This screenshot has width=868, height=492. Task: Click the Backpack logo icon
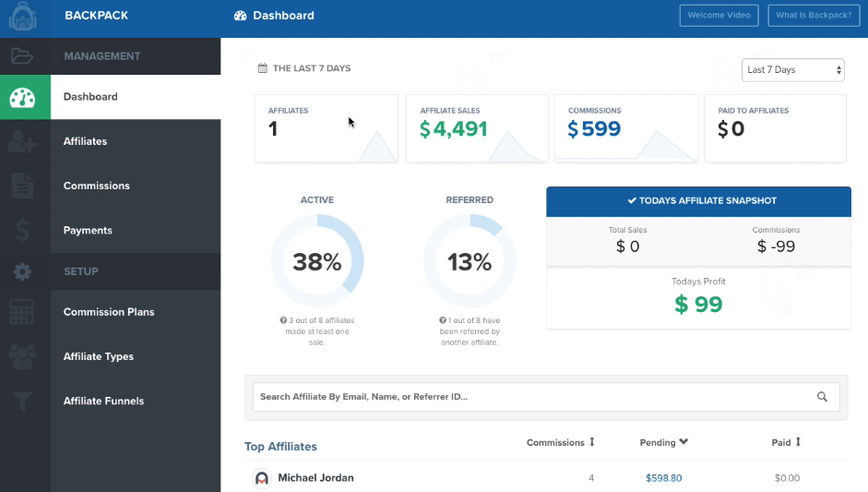point(23,16)
